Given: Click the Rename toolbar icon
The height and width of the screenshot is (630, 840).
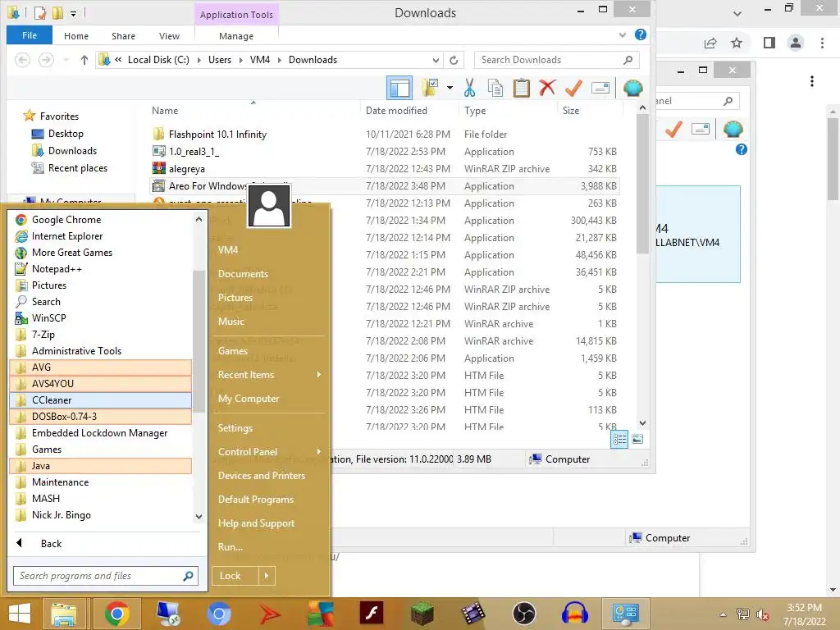Looking at the screenshot, I should coord(600,88).
